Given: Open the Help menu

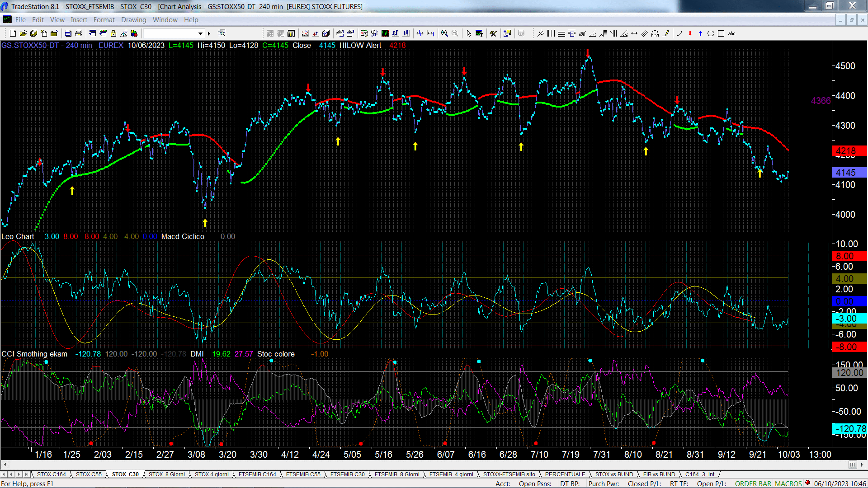Looking at the screenshot, I should [x=191, y=20].
